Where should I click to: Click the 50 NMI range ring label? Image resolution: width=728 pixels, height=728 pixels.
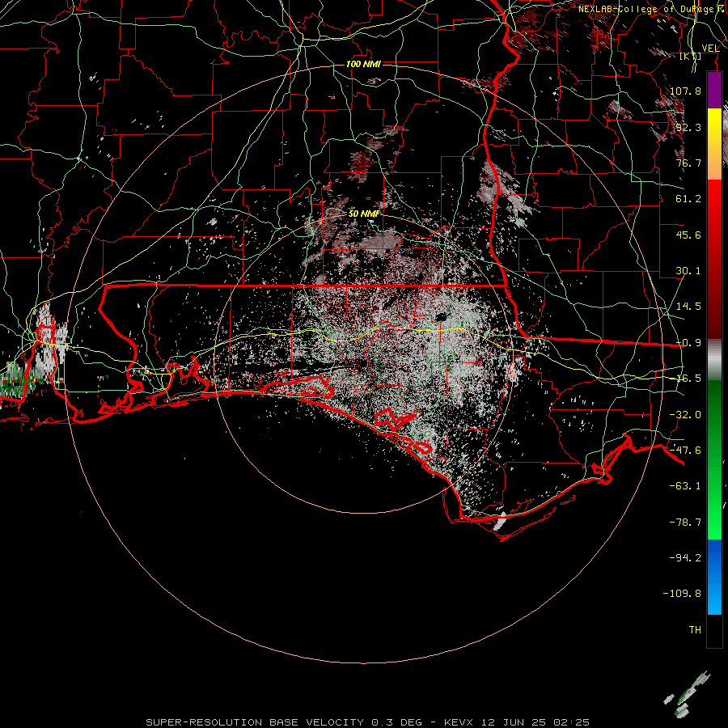363,214
